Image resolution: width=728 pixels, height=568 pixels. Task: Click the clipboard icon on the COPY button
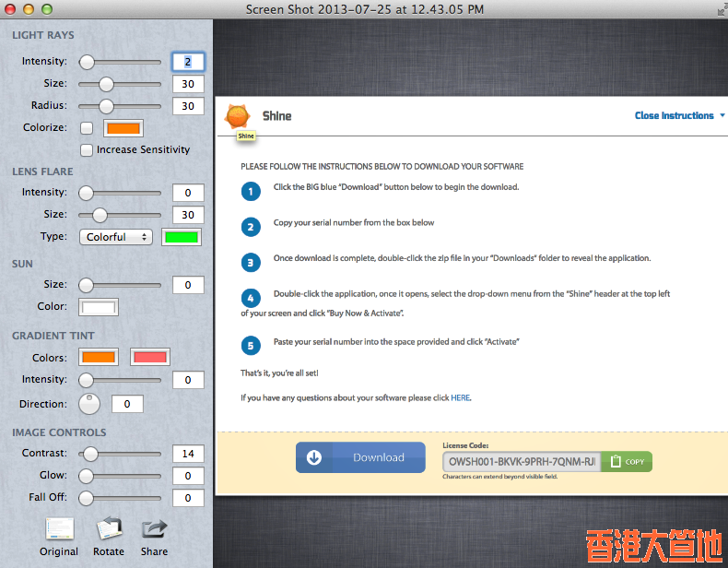(x=616, y=461)
